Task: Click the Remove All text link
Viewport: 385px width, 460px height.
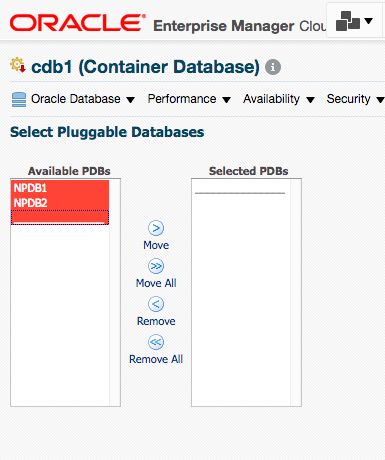Action: (156, 359)
